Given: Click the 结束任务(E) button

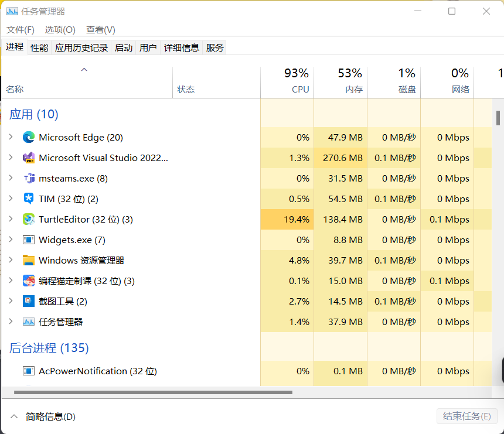Looking at the screenshot, I should 466,416.
